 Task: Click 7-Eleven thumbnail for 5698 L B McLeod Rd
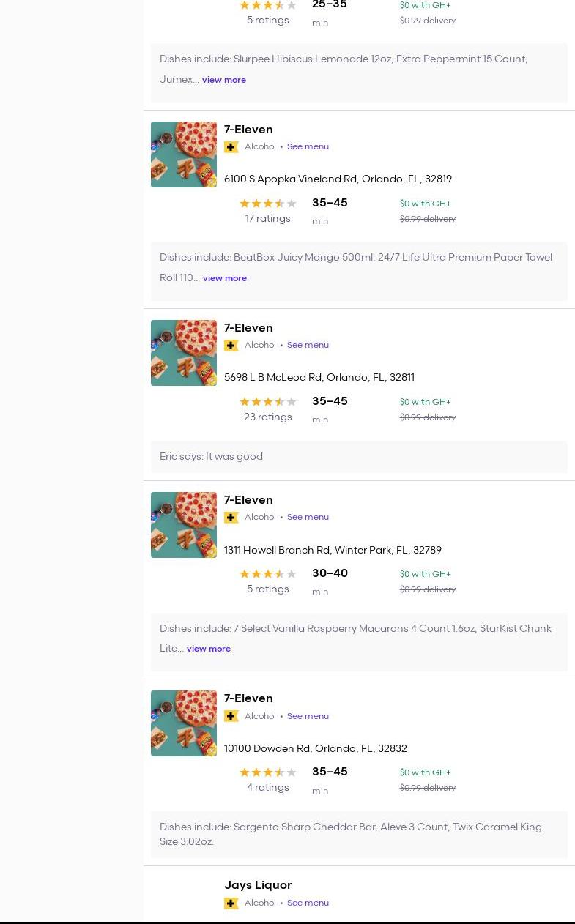click(184, 353)
